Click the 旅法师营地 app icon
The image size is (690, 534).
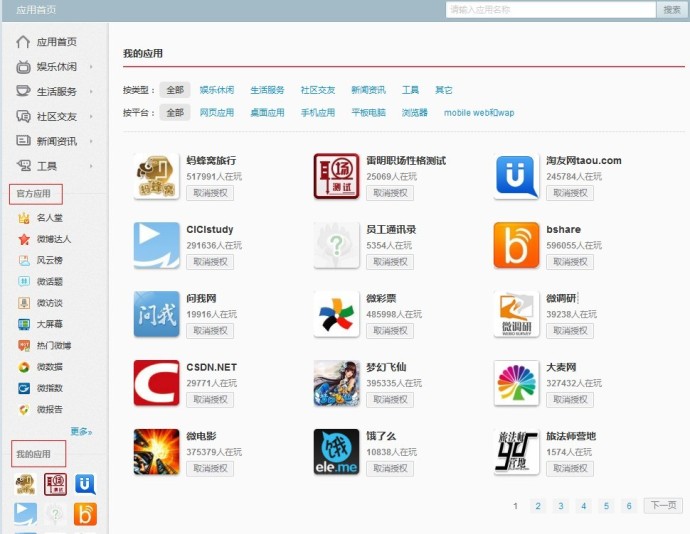[516, 452]
